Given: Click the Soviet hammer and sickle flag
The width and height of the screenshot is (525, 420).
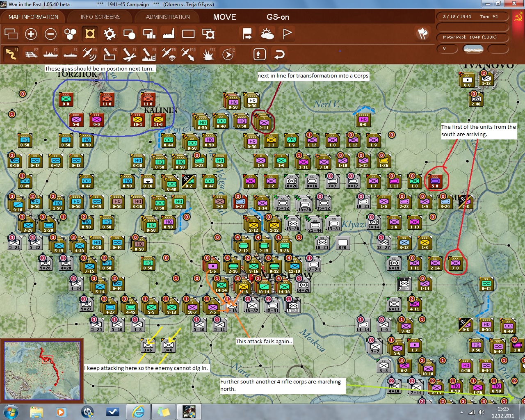Looking at the screenshot, I should (x=518, y=18).
